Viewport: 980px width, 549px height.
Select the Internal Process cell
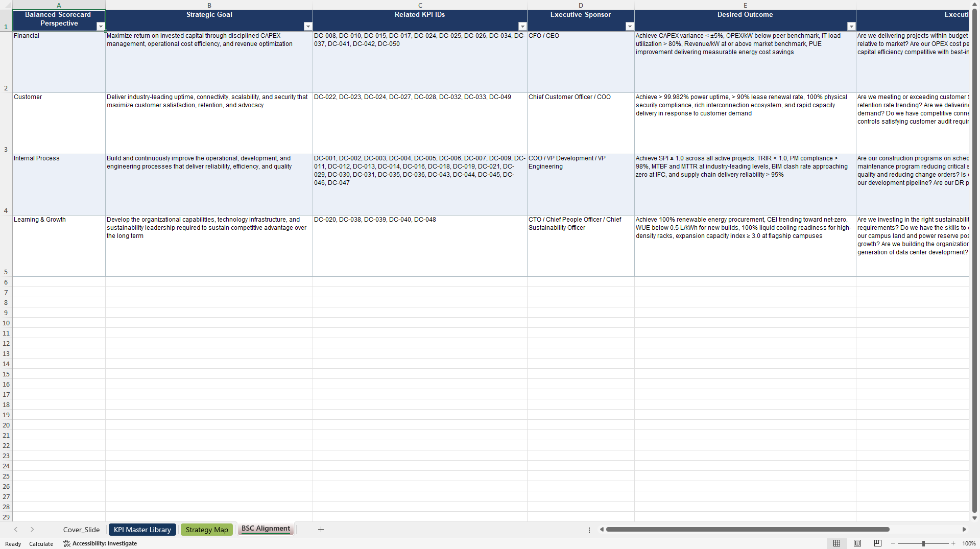pyautogui.click(x=59, y=185)
